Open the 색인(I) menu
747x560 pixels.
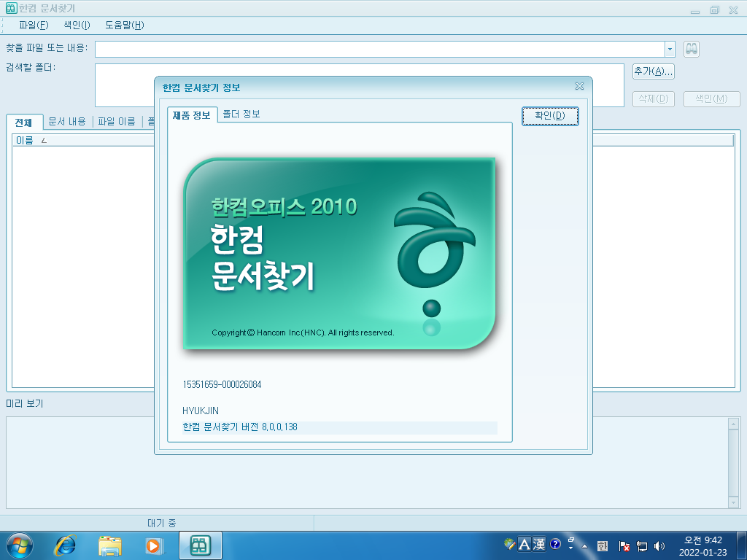[77, 26]
